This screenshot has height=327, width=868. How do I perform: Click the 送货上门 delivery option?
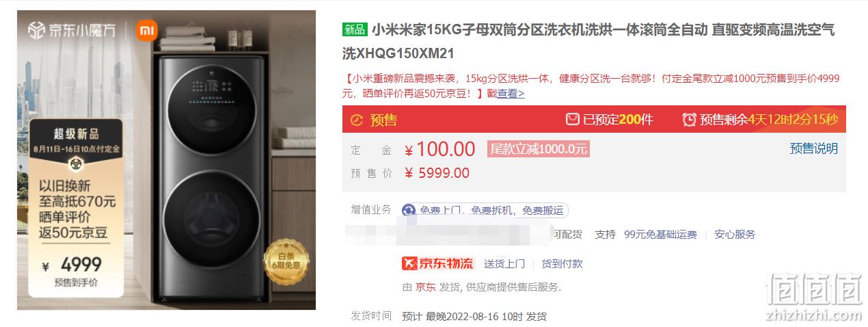click(x=504, y=263)
